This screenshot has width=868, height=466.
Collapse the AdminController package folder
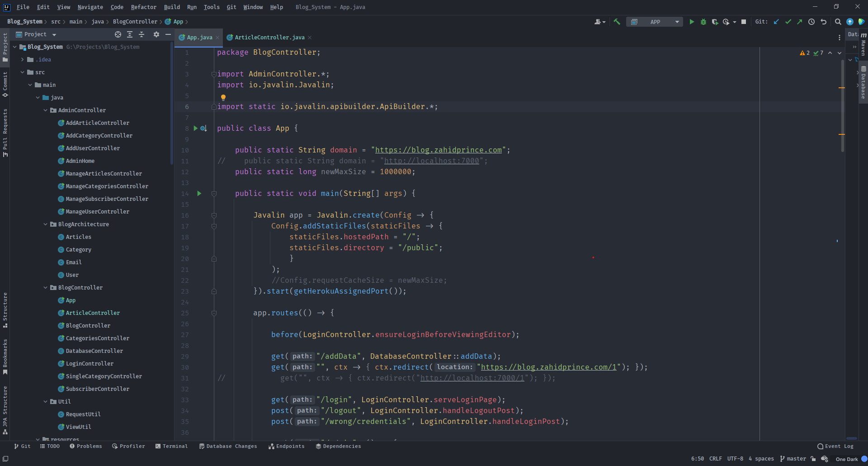tap(46, 110)
